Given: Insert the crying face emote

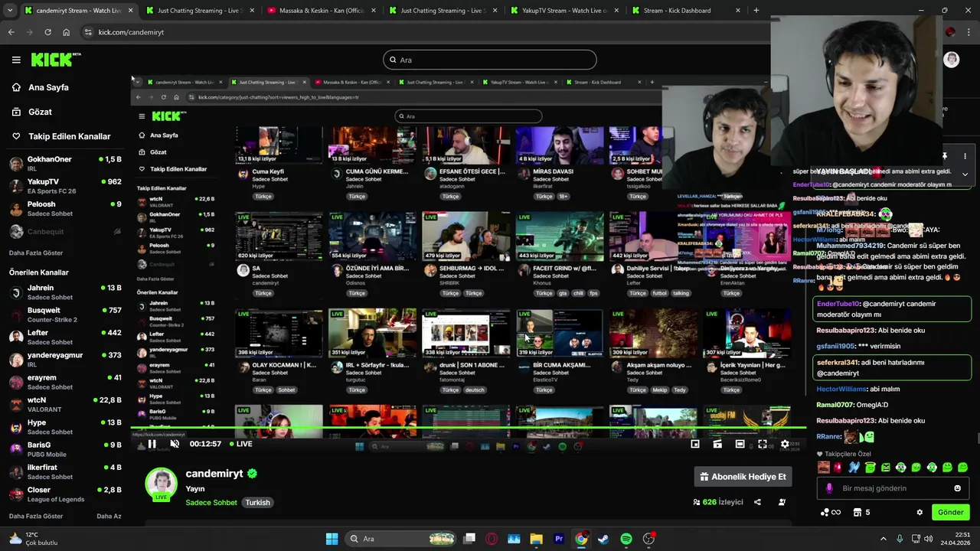Looking at the screenshot, I should point(824,467).
